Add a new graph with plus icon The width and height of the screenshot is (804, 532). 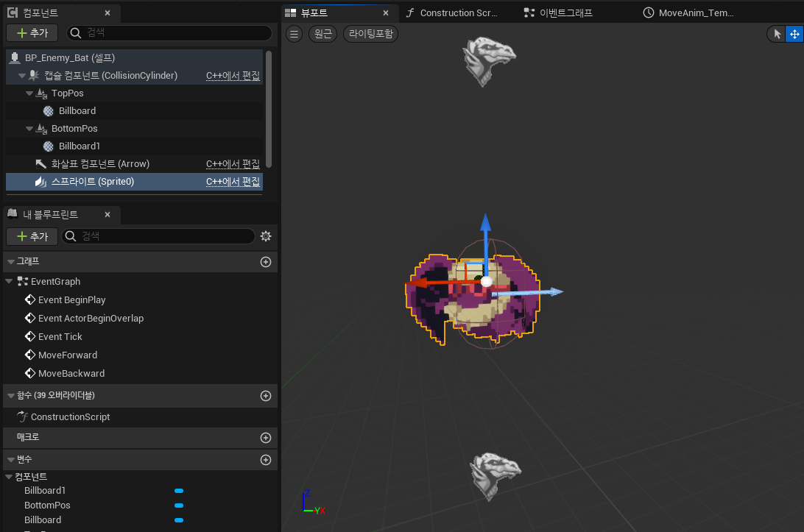pyautogui.click(x=266, y=262)
